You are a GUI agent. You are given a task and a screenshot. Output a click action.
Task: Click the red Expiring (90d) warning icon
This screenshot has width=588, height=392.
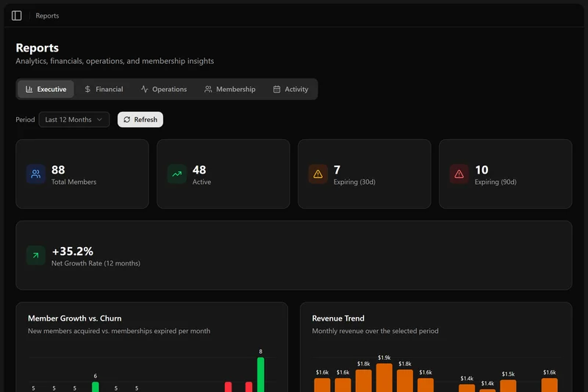tap(459, 174)
